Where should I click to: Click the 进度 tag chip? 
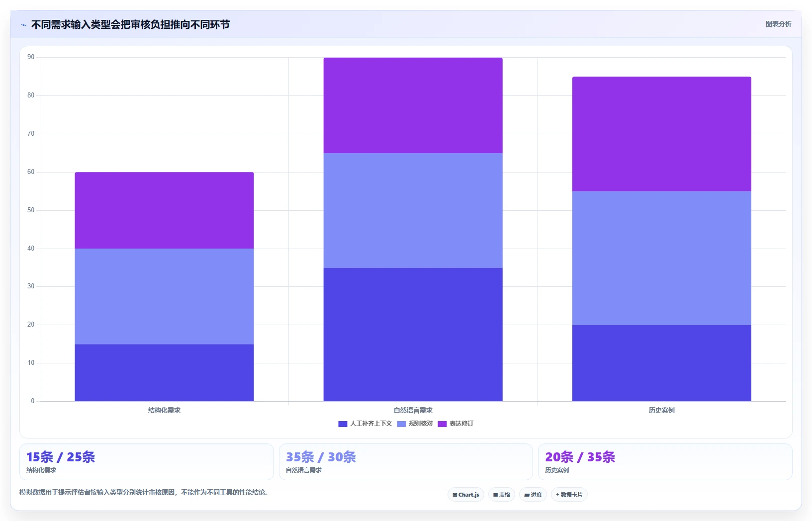[533, 495]
